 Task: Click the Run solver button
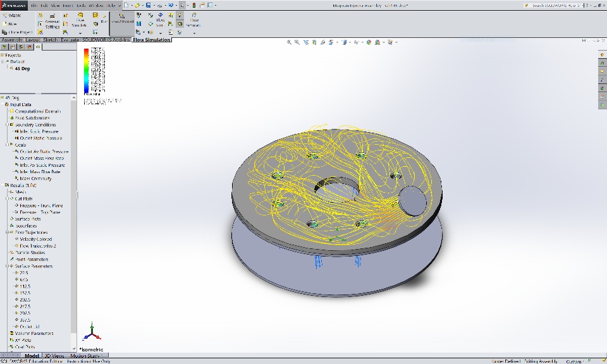104,18
